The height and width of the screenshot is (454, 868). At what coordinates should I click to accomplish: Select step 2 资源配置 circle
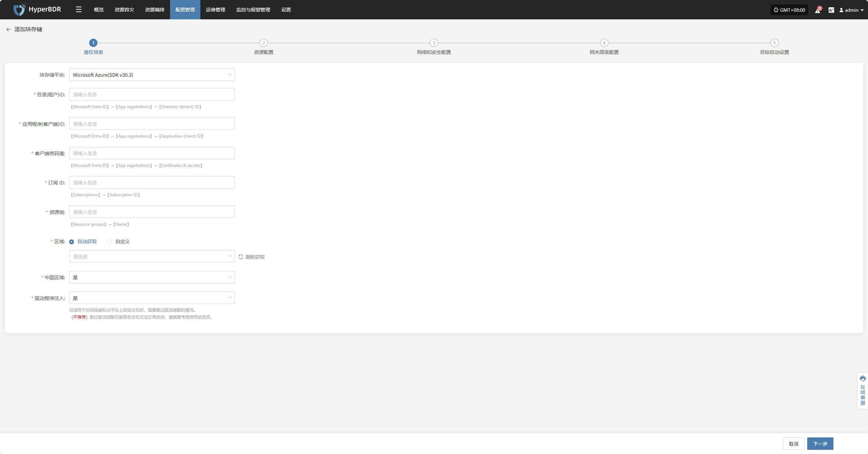[264, 43]
